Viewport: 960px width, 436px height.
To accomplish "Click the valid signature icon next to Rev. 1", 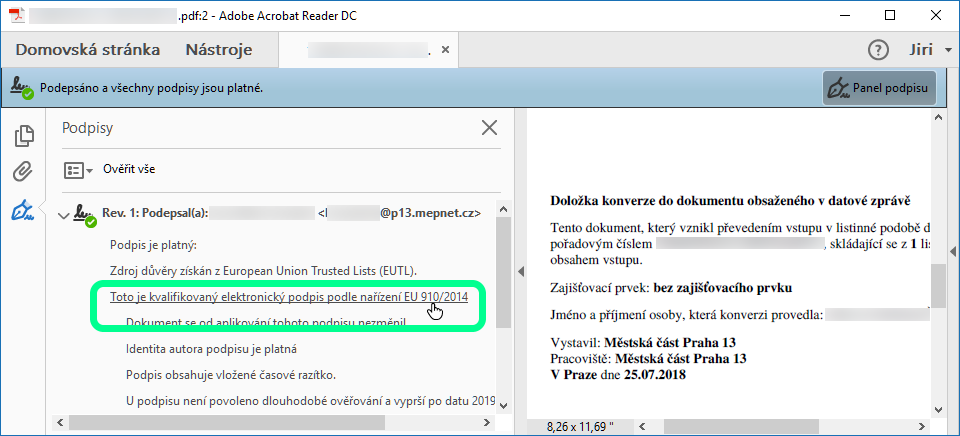I will pos(85,215).
